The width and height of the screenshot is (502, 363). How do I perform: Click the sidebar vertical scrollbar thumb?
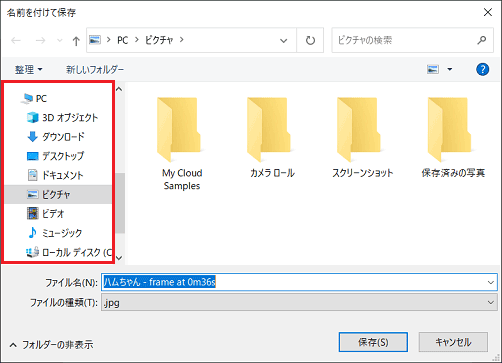[120, 203]
